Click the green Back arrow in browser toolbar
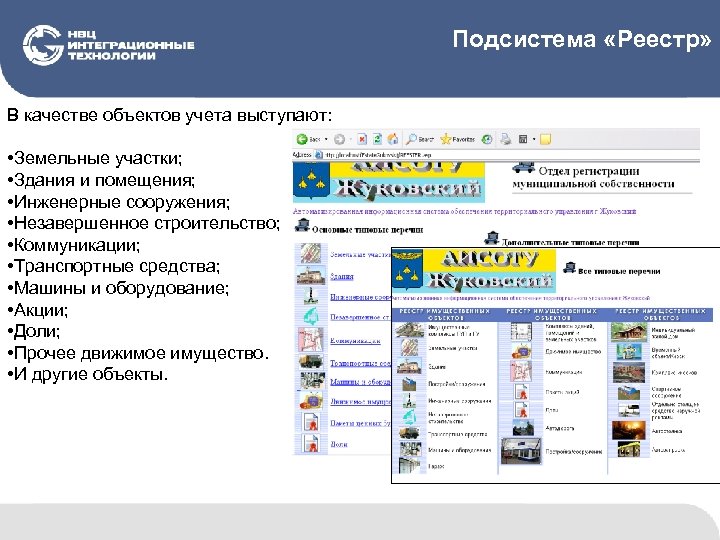 click(302, 139)
